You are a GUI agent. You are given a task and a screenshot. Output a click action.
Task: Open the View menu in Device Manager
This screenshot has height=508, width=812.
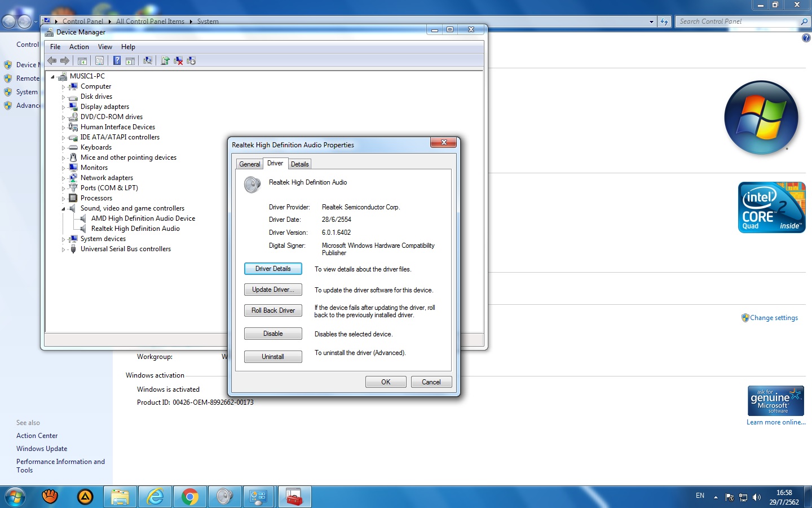coord(105,47)
